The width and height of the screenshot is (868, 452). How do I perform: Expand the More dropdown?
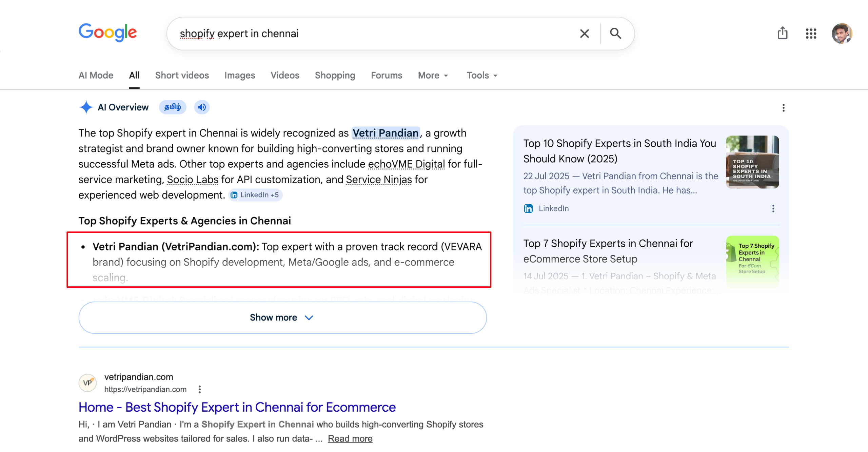(433, 76)
